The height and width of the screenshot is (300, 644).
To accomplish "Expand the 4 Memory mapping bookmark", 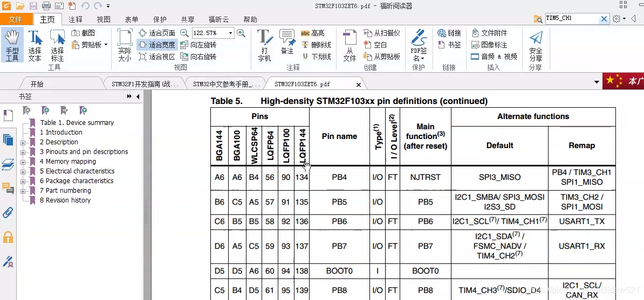I will [23, 162].
